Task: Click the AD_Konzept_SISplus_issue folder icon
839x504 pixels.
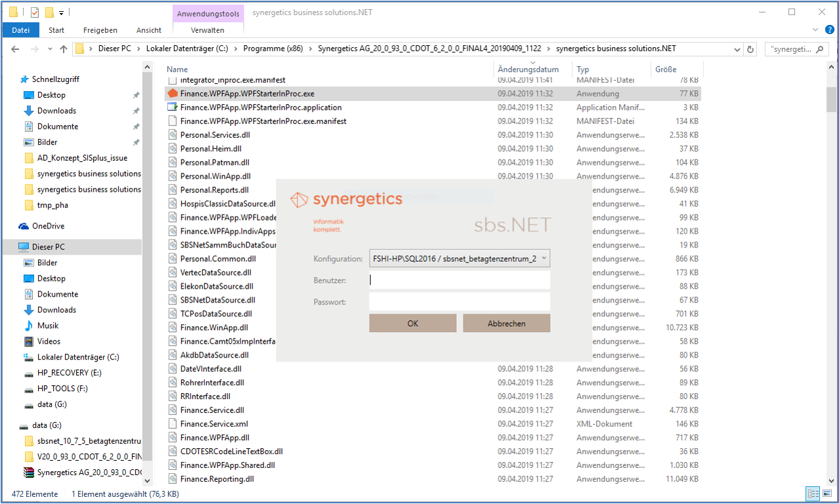Action: [x=29, y=157]
